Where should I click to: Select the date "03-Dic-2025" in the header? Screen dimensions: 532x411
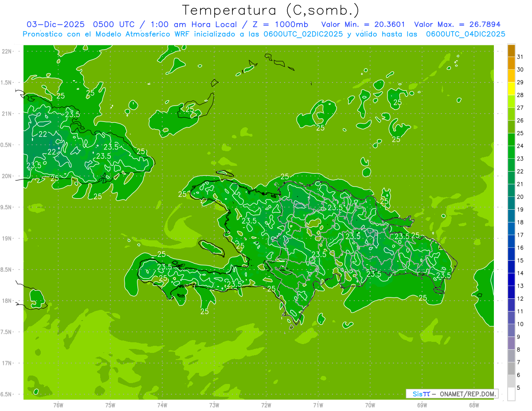56,24
